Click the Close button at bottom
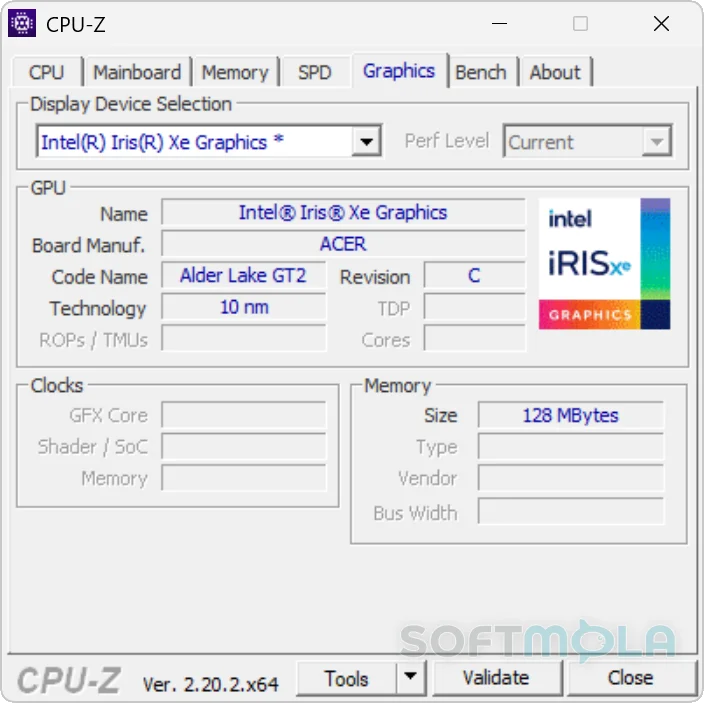This screenshot has height=703, width=704. click(631, 678)
